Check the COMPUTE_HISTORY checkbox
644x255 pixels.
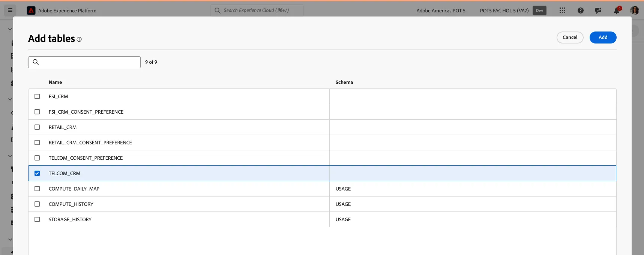pyautogui.click(x=37, y=204)
